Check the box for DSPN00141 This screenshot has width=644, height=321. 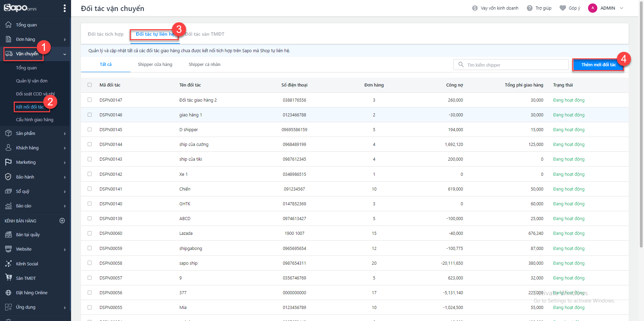click(90, 189)
